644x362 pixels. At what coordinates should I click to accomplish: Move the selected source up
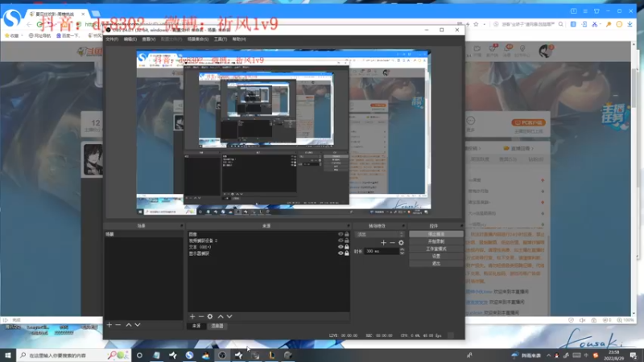click(221, 316)
